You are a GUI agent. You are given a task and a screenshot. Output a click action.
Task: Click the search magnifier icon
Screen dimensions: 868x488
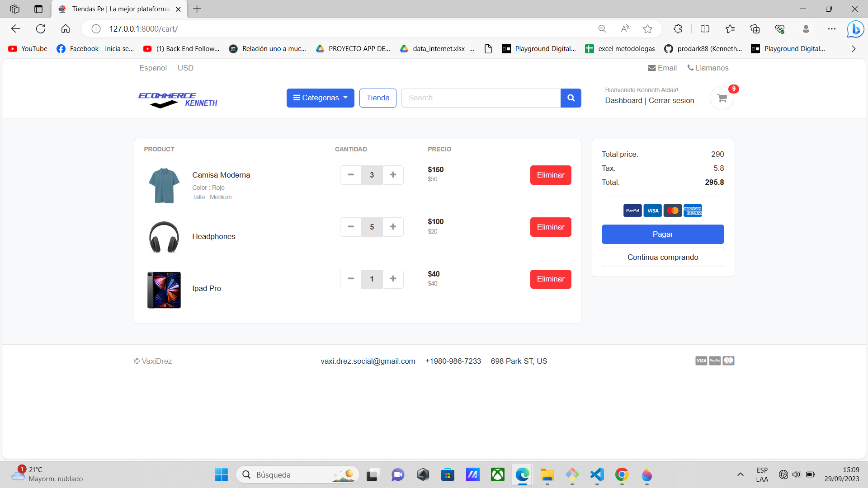click(571, 98)
